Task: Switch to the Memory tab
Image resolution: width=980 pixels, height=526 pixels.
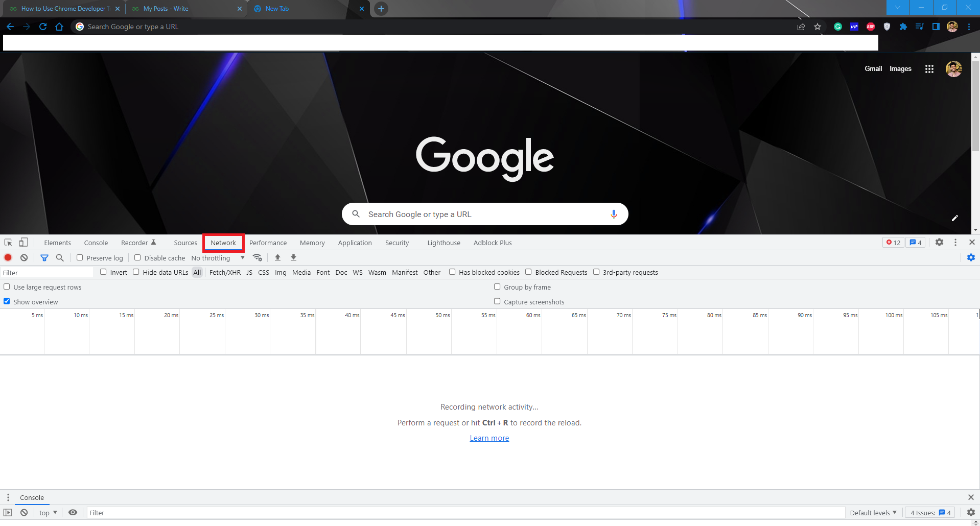Action: 312,243
